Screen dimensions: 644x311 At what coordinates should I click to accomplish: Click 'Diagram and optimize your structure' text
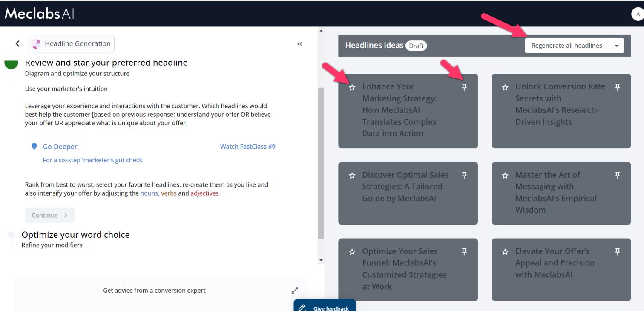77,74
